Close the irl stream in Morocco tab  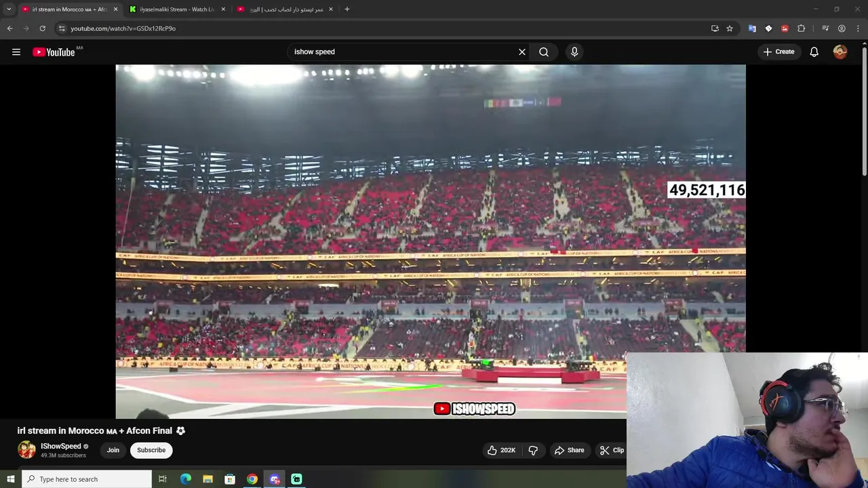115,9
